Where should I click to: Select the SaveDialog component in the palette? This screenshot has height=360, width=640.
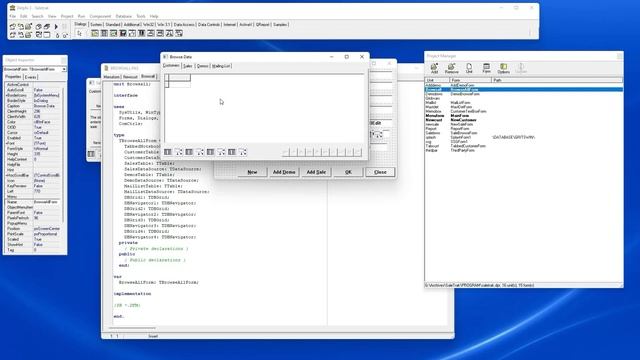tap(104, 33)
